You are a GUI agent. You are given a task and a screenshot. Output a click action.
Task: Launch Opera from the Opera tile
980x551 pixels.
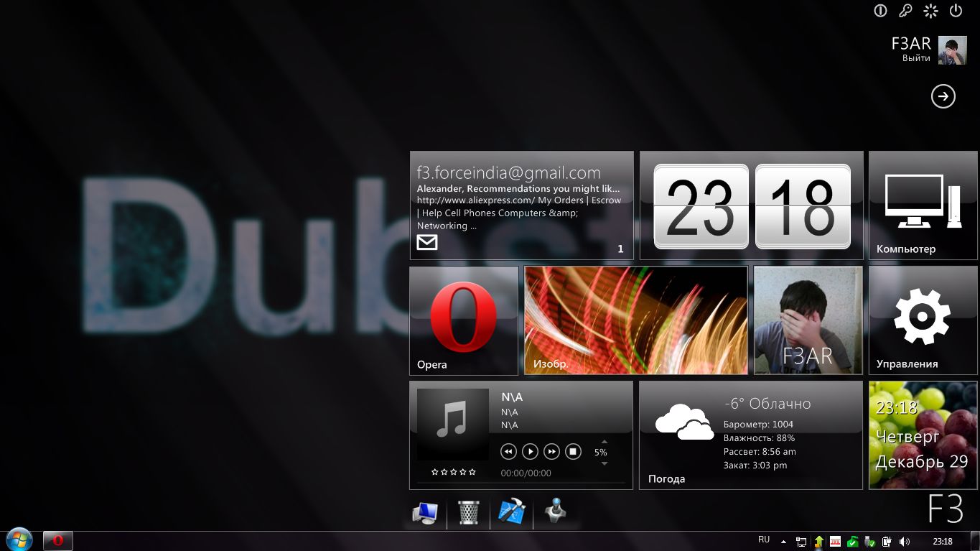coord(464,321)
